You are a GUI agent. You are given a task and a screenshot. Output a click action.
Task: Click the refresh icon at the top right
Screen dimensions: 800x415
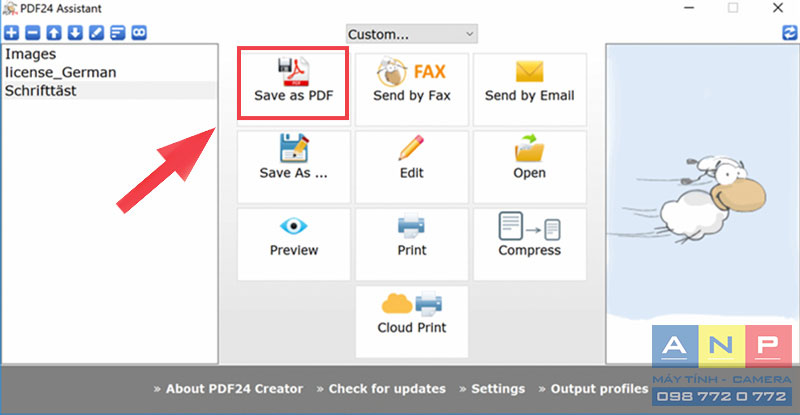pos(790,33)
